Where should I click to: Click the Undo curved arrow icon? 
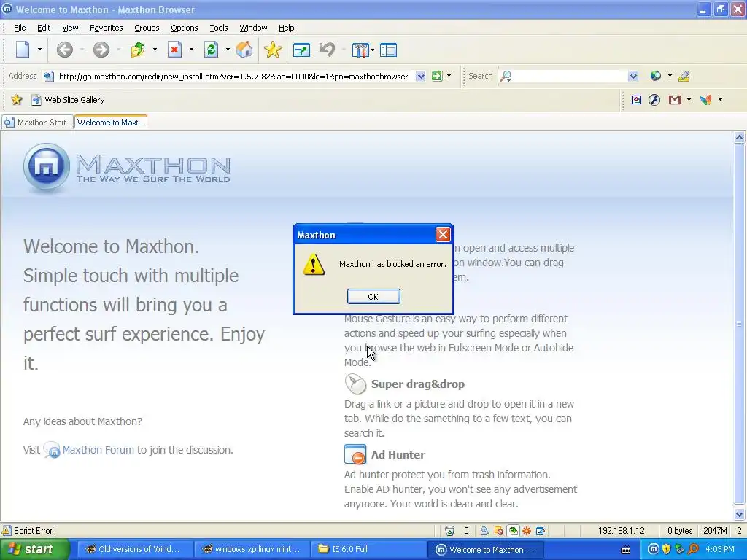click(x=327, y=50)
